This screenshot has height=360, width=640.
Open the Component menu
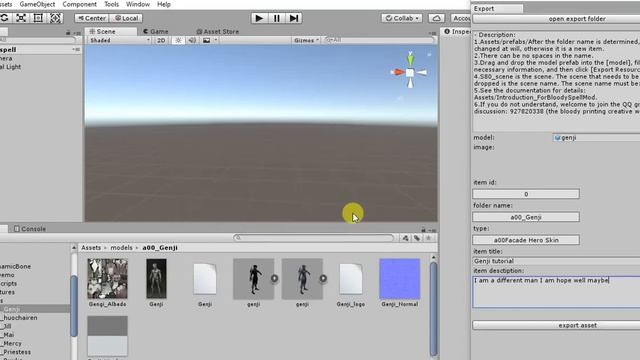pyautogui.click(x=79, y=4)
